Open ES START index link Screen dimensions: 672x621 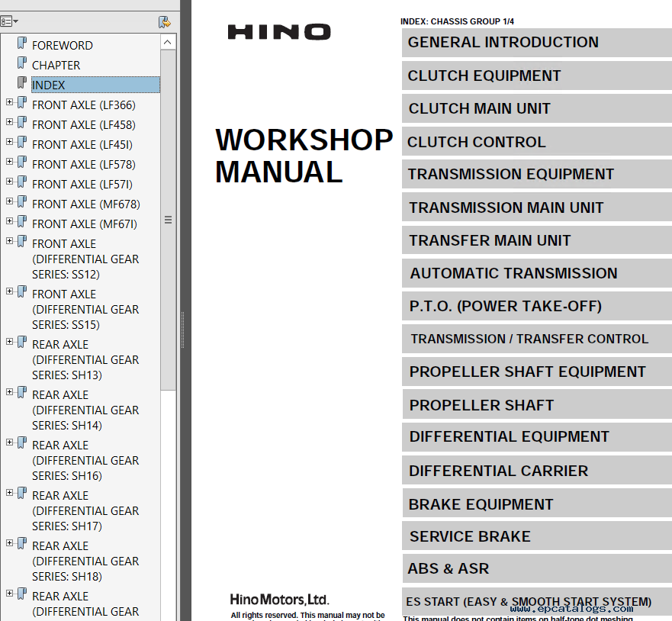pos(536,602)
